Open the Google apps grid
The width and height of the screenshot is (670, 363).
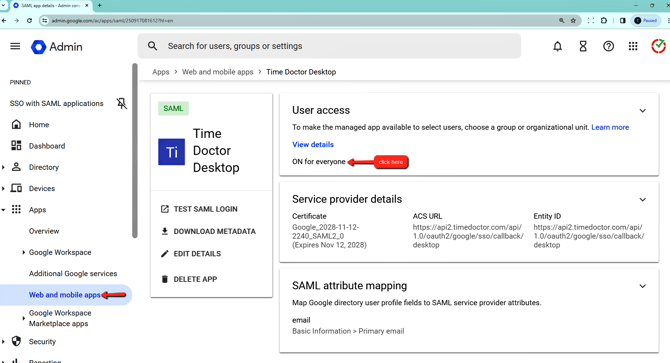coord(633,46)
